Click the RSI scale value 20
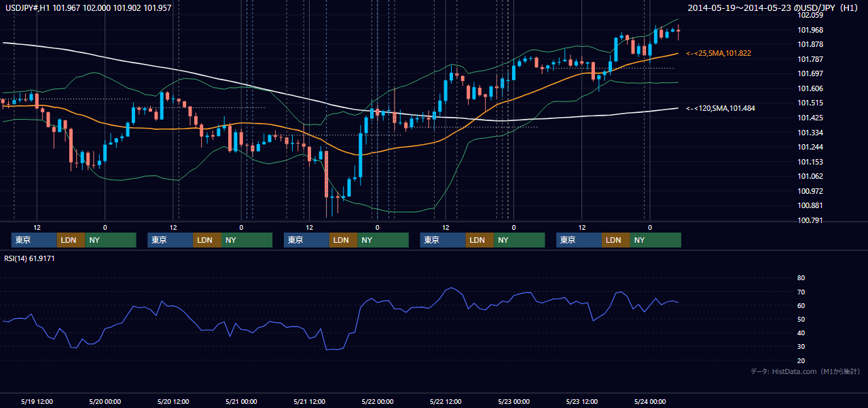This screenshot has width=868, height=408. 801,360
